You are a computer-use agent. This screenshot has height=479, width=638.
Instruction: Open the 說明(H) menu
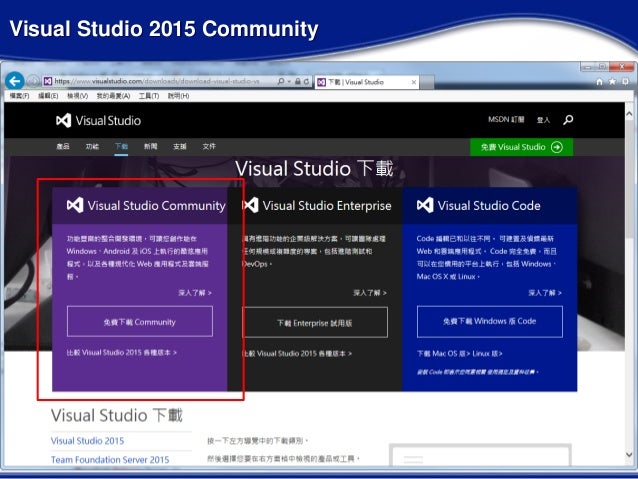[x=178, y=96]
